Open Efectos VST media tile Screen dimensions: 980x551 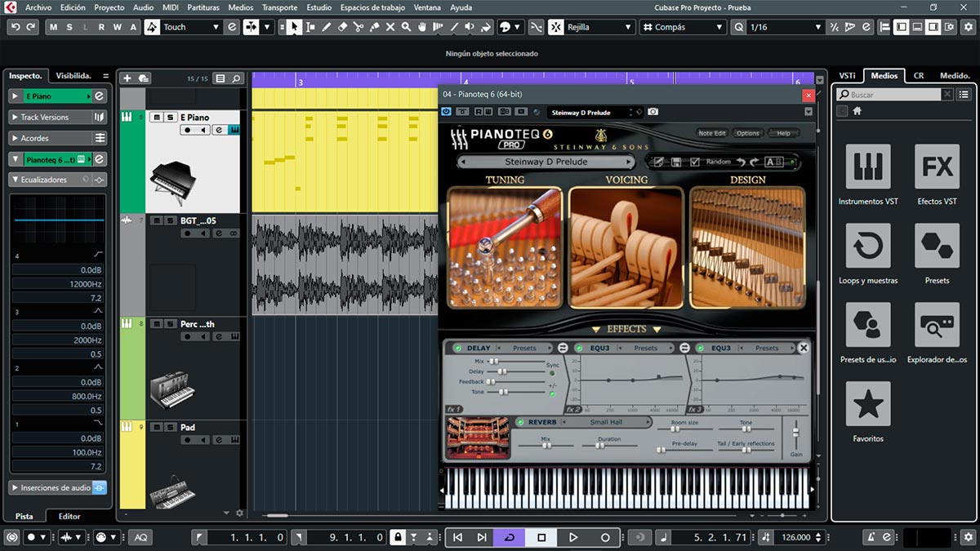coord(937,167)
